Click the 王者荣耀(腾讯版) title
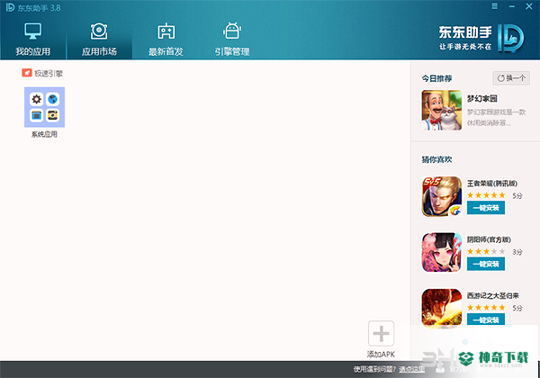The image size is (540, 378). [492, 183]
